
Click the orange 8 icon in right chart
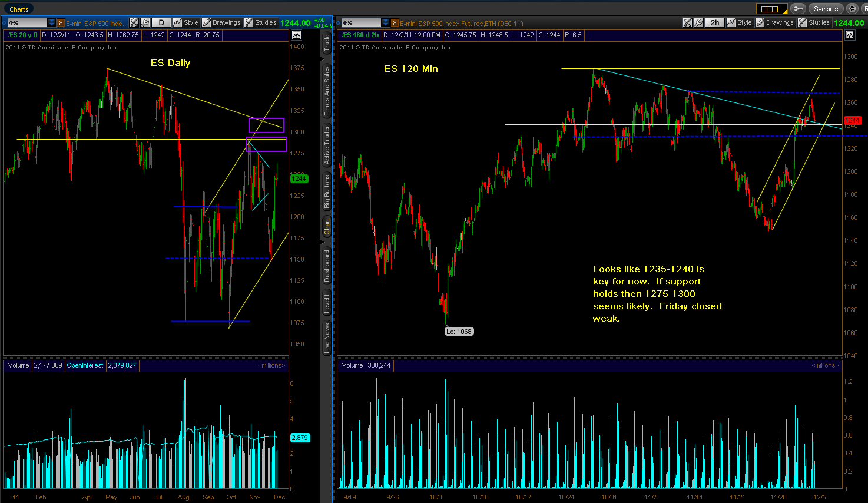(395, 23)
